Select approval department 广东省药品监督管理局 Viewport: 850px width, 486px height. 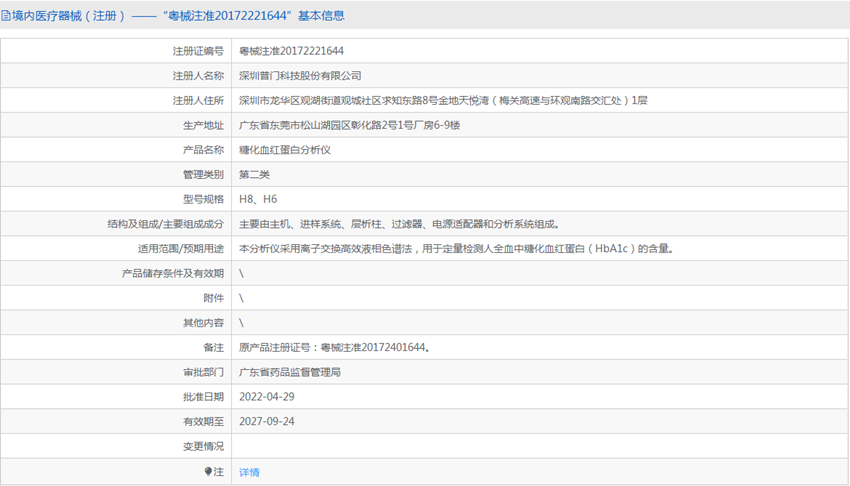point(289,372)
